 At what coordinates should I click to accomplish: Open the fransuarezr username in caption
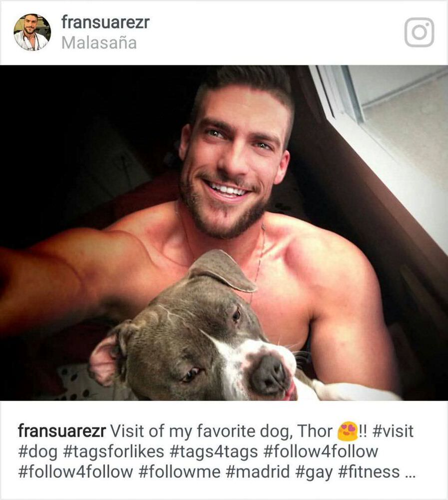62,431
